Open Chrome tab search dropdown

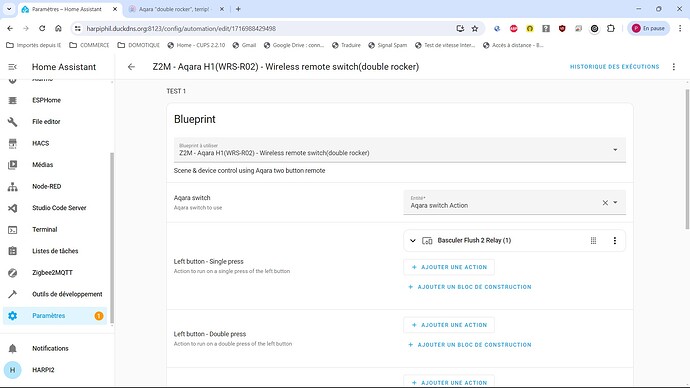click(x=9, y=9)
